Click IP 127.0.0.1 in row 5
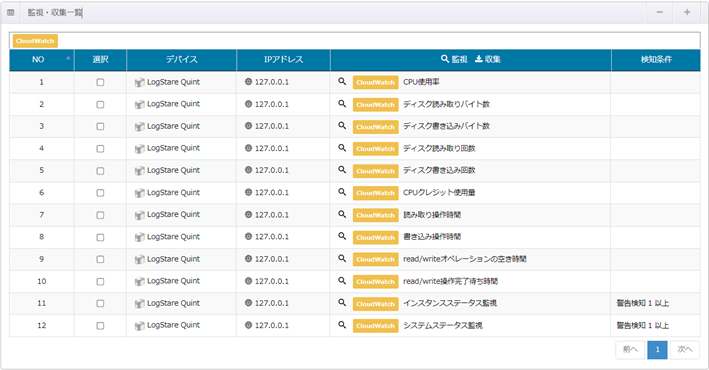This screenshot has width=709, height=370. coord(272,171)
